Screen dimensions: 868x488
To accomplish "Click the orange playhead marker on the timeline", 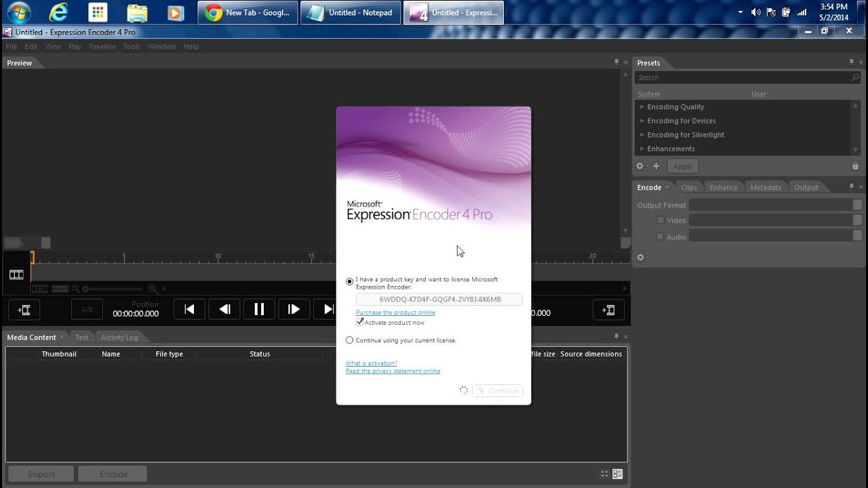I will click(x=31, y=258).
